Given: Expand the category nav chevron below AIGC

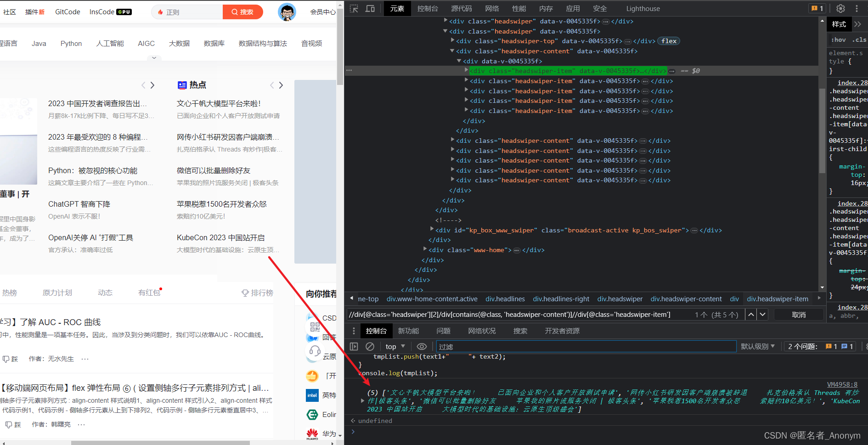Looking at the screenshot, I should pyautogui.click(x=154, y=58).
